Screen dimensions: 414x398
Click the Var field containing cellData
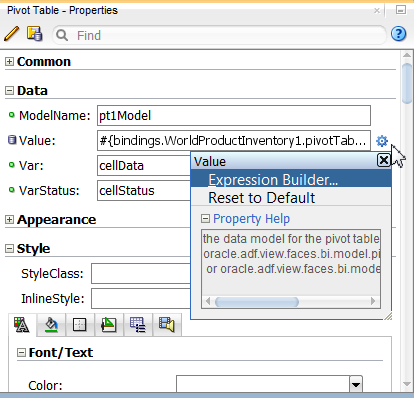(144, 165)
